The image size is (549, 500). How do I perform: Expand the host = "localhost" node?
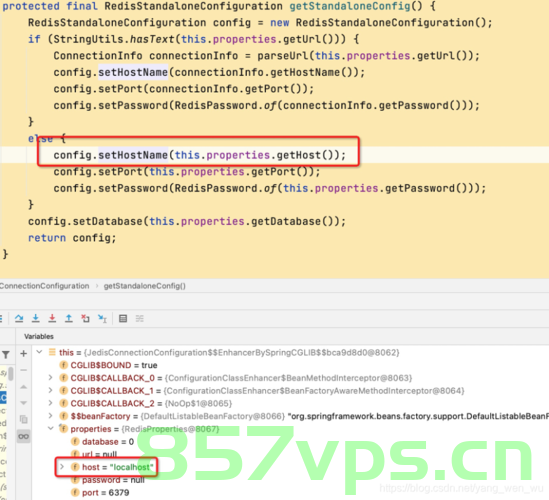coord(62,467)
